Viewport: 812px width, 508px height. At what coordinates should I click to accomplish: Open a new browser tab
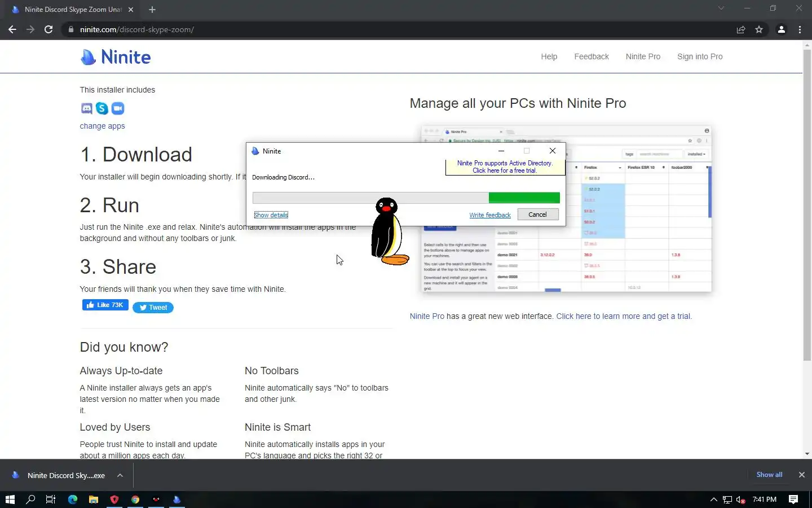pyautogui.click(x=152, y=10)
